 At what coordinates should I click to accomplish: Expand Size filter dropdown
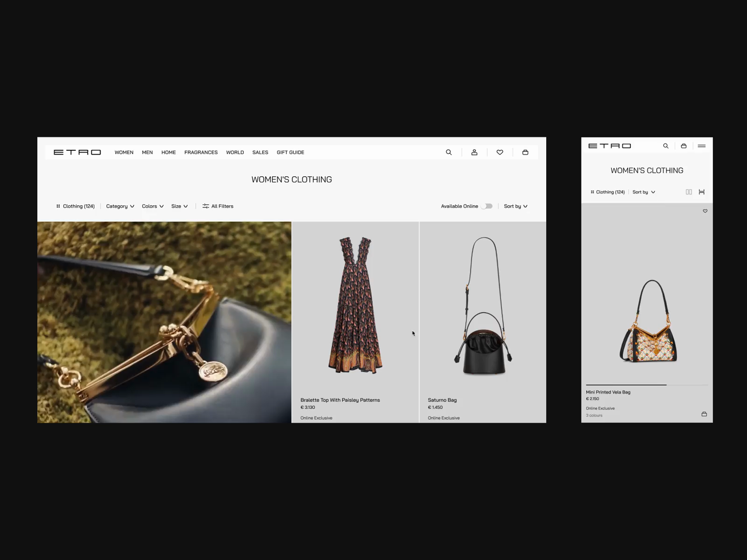pyautogui.click(x=179, y=206)
